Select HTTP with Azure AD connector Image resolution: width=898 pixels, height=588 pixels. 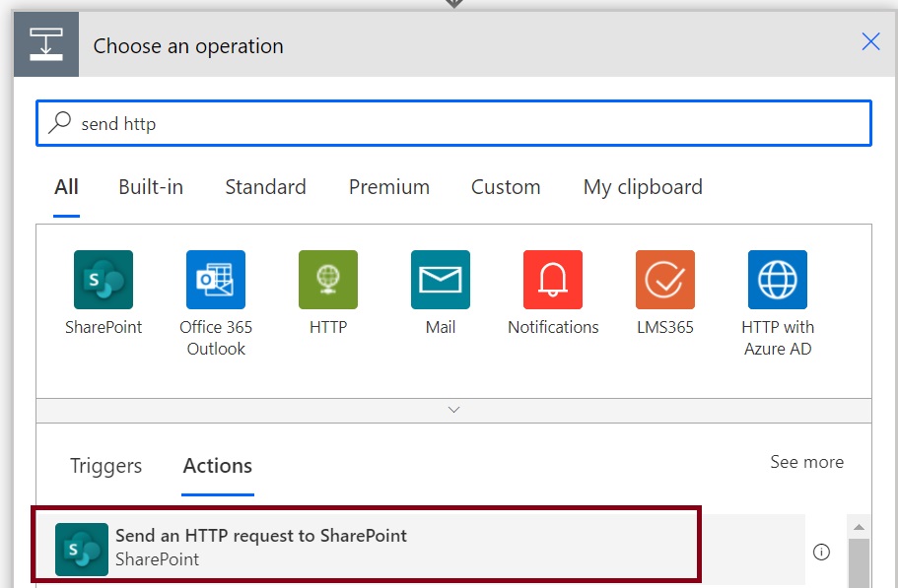click(x=777, y=279)
